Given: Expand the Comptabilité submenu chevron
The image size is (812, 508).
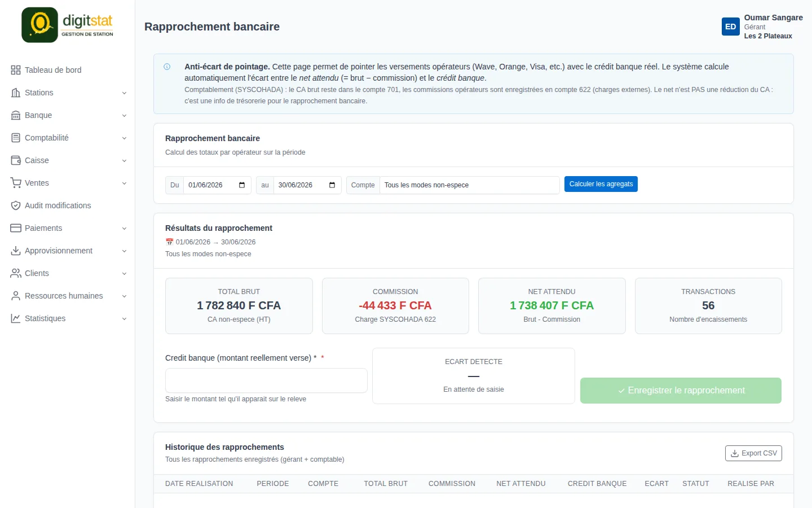Looking at the screenshot, I should 124,138.
